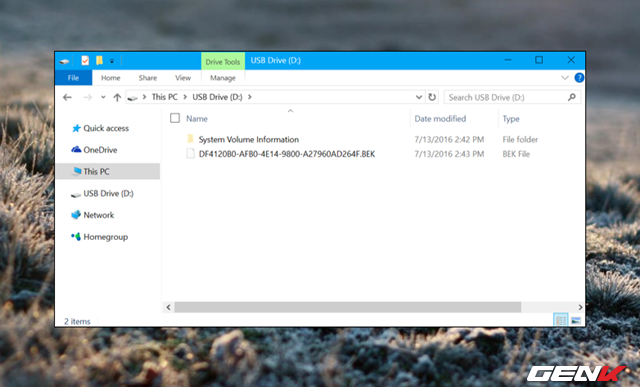Click the Quick access star icon
This screenshot has height=387, width=640.
76,128
